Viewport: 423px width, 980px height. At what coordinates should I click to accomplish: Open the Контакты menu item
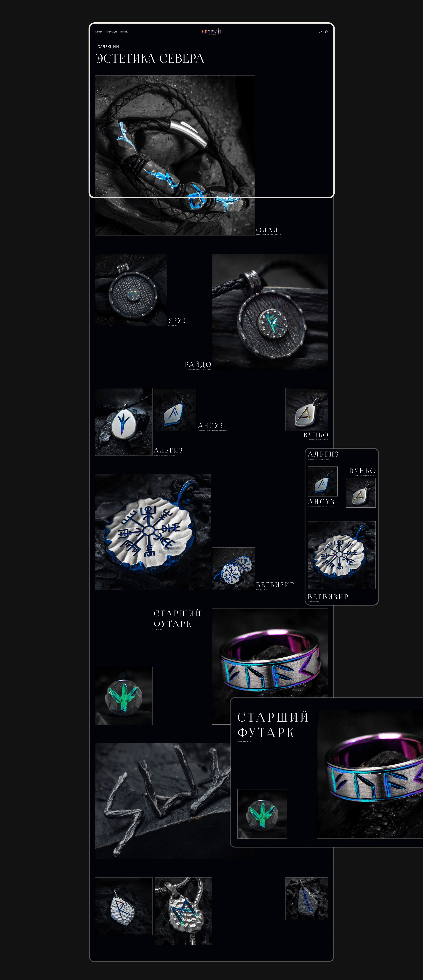click(x=124, y=32)
